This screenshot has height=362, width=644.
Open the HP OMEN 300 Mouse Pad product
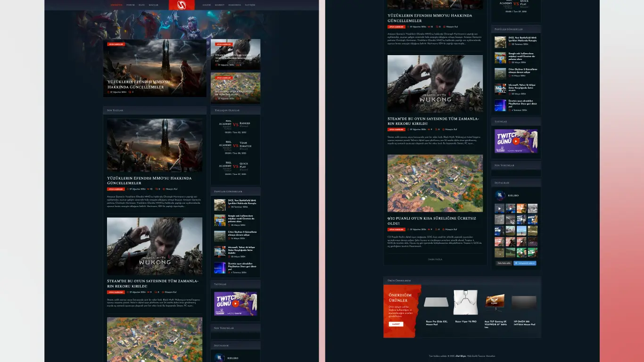coord(524,310)
